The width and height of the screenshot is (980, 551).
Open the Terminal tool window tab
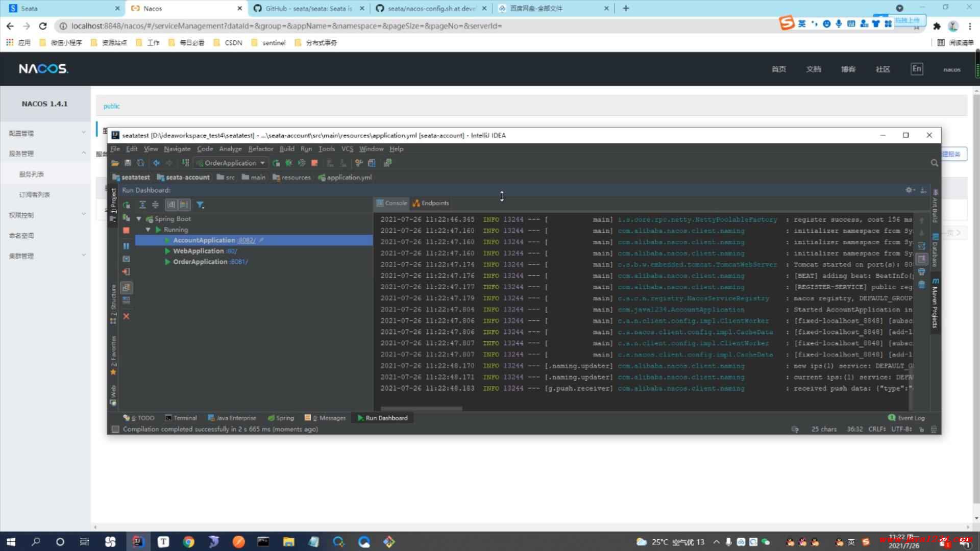[x=181, y=418]
